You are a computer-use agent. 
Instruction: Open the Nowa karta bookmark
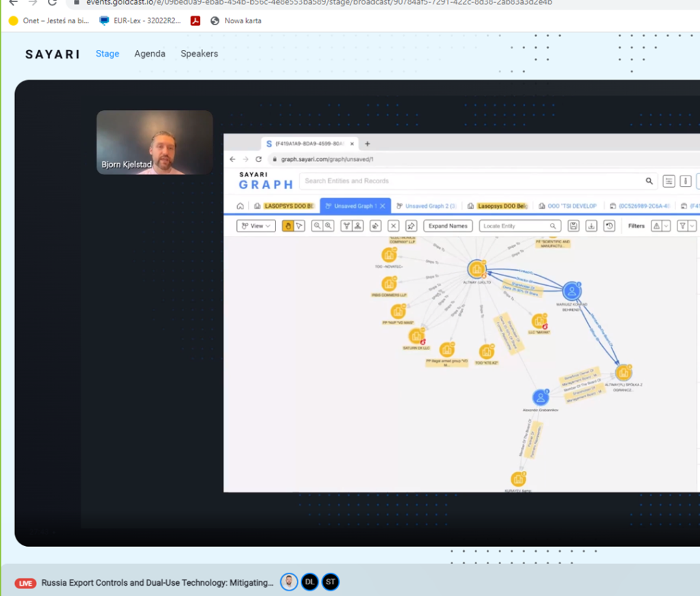(x=236, y=21)
